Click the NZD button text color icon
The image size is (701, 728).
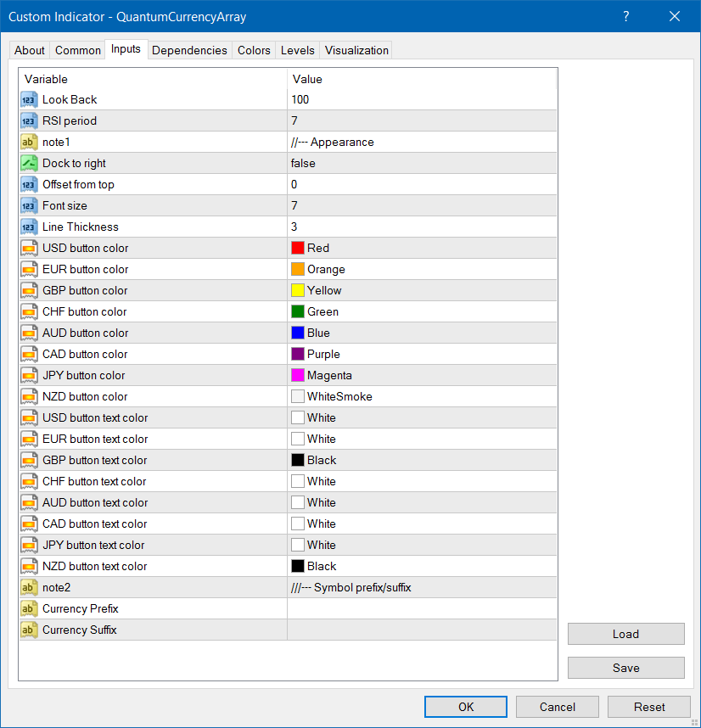(29, 567)
